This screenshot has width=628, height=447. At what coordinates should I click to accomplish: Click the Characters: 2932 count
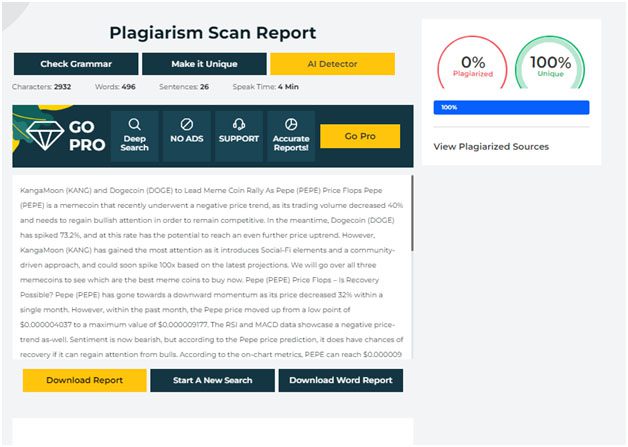click(41, 87)
